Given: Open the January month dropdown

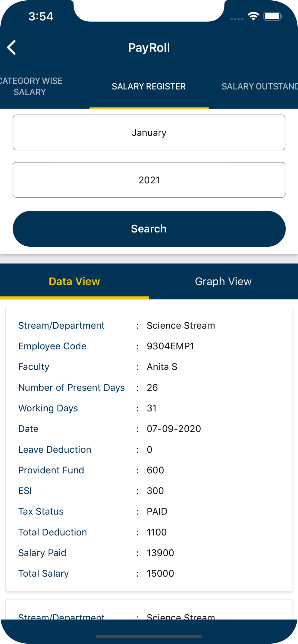Looking at the screenshot, I should (149, 132).
